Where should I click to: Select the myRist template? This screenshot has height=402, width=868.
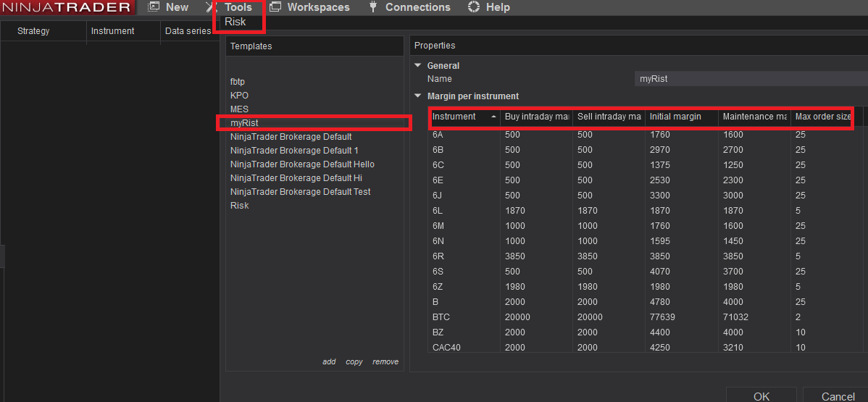tap(244, 123)
